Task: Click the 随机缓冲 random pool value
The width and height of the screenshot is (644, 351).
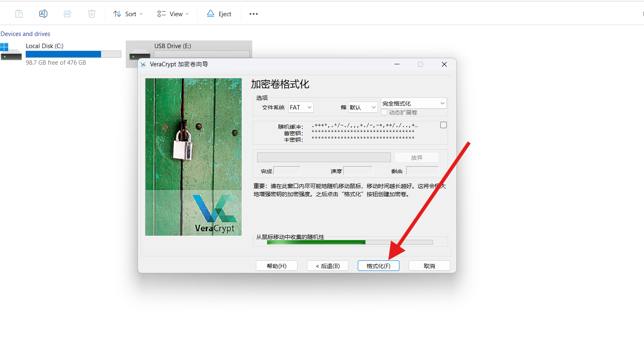Action: [365, 126]
